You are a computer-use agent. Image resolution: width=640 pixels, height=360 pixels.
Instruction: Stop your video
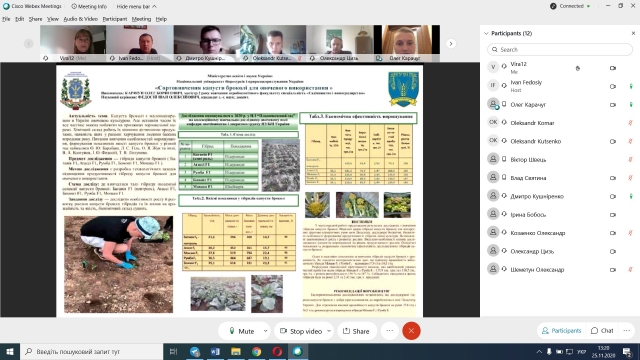coord(301,331)
